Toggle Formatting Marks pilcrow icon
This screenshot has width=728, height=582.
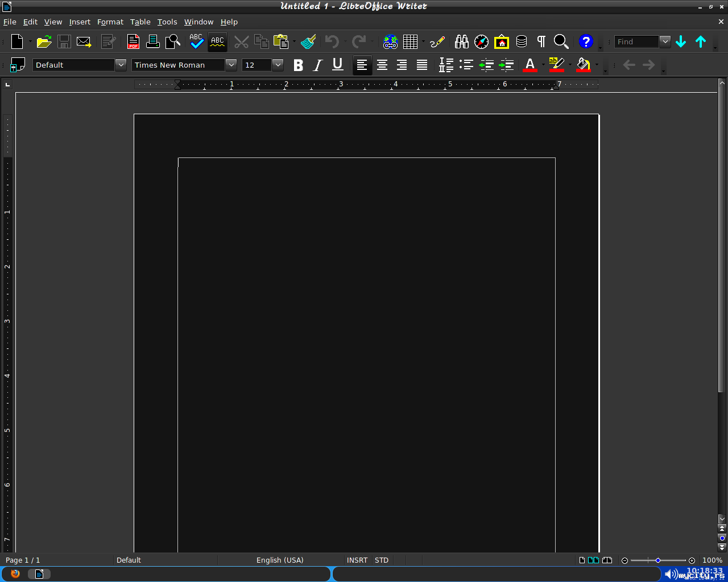(541, 41)
